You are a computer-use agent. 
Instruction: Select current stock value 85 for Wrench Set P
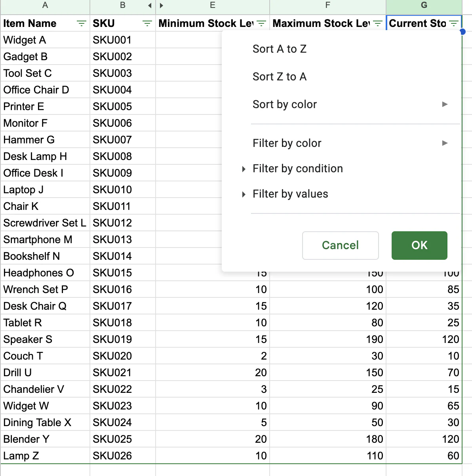tap(424, 289)
